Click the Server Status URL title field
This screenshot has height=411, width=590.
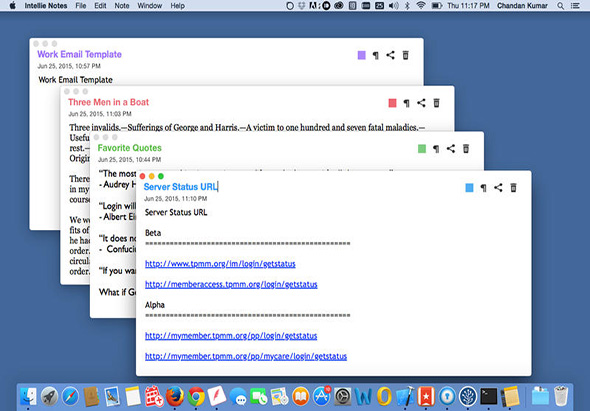click(x=181, y=187)
